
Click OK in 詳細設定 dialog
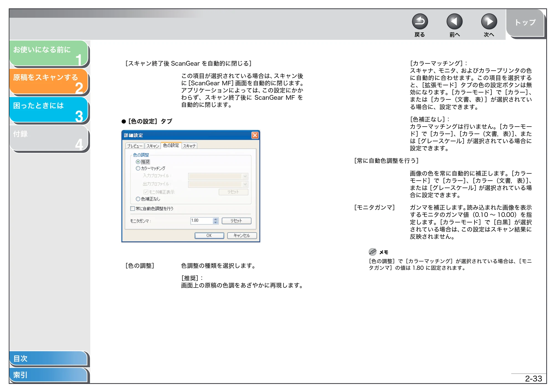[x=209, y=235]
